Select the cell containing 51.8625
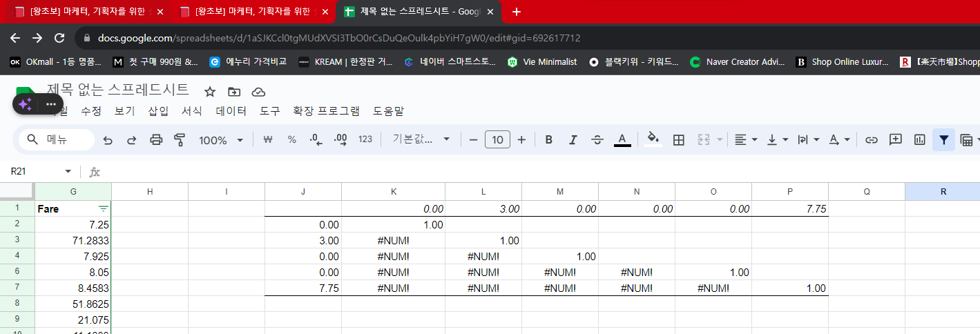 [x=73, y=304]
